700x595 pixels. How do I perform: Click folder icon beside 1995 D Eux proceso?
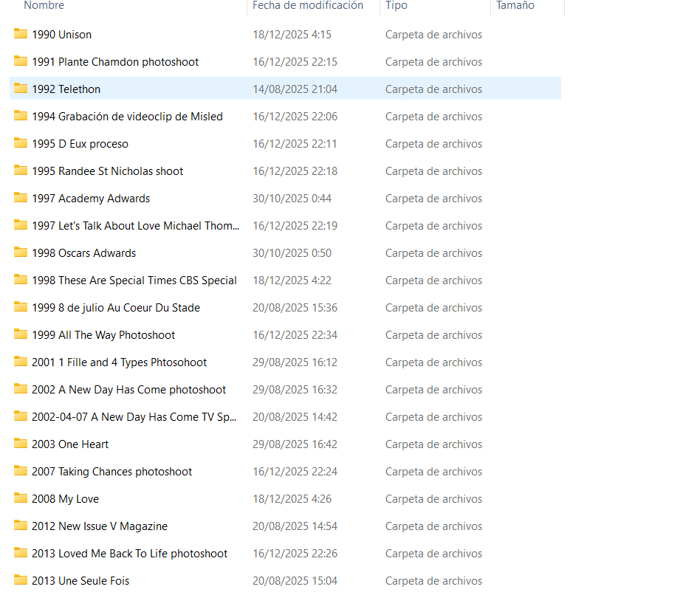pyautogui.click(x=21, y=143)
